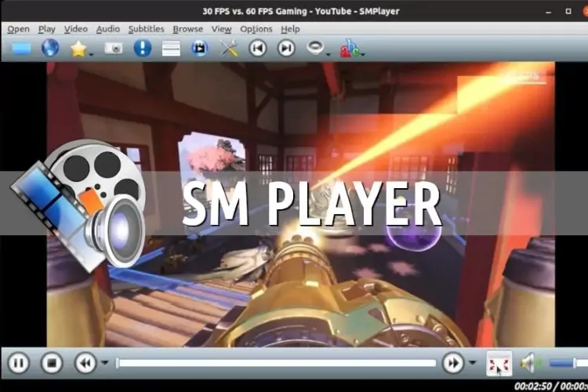
Task: Click the seek bar timeline
Action: (276, 363)
